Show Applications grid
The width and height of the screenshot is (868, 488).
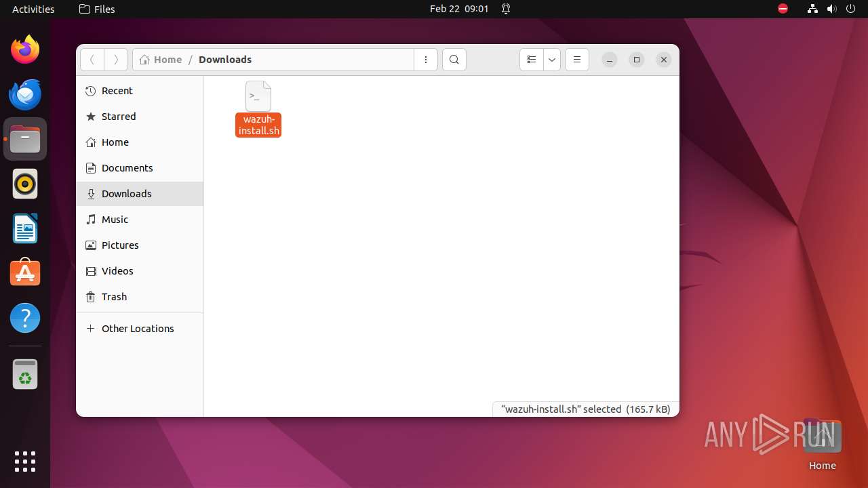click(25, 462)
